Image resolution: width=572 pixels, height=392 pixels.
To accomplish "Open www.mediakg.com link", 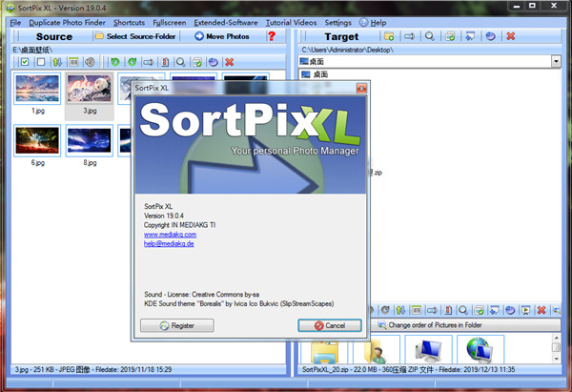I will tap(170, 235).
